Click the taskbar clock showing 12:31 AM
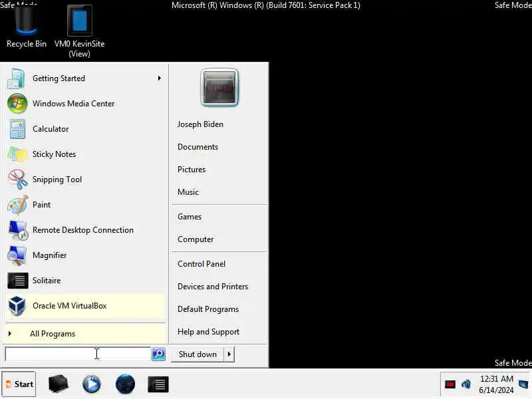532x399 pixels. (x=496, y=384)
